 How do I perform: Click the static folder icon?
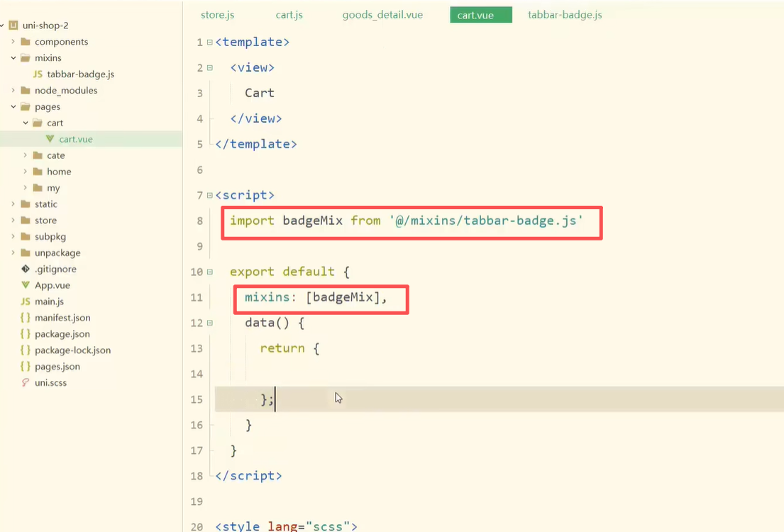tap(26, 204)
